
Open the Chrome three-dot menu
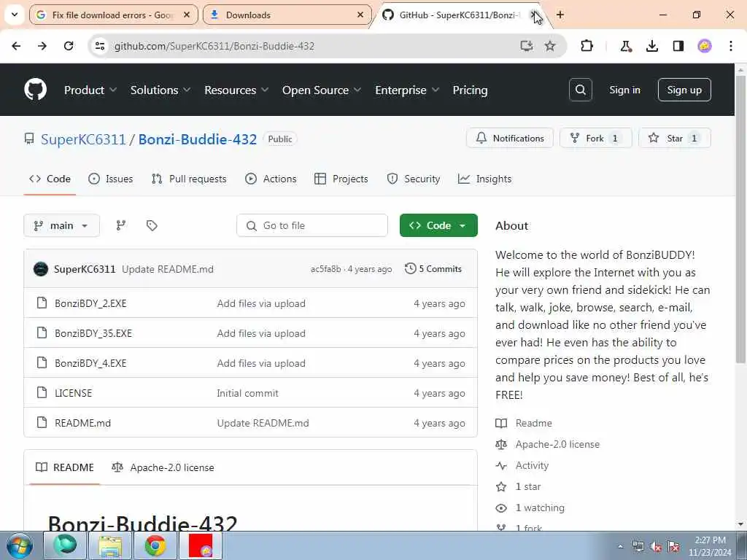(x=731, y=46)
